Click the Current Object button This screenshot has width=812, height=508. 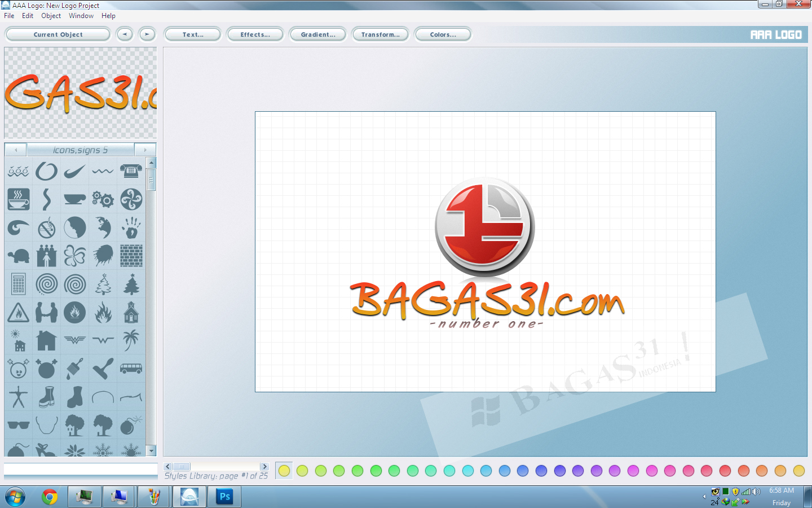coord(58,34)
